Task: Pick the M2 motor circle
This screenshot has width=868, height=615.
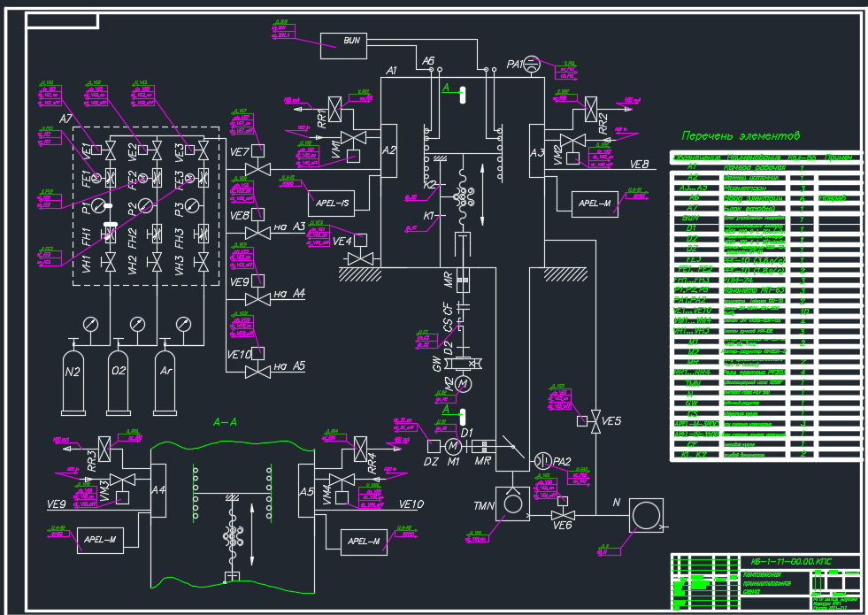Action: coord(464,384)
